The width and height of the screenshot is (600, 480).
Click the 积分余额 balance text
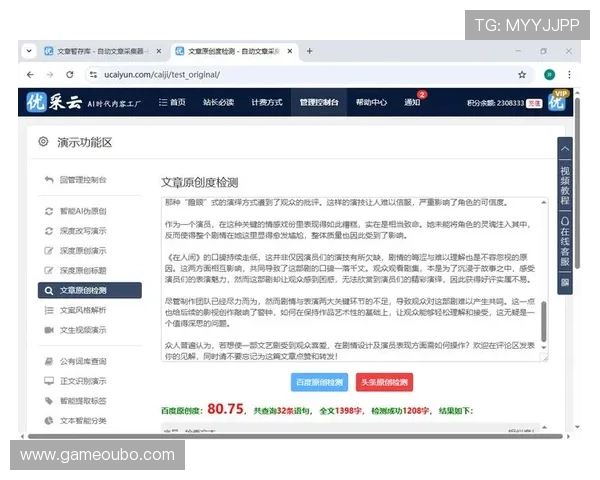495,103
